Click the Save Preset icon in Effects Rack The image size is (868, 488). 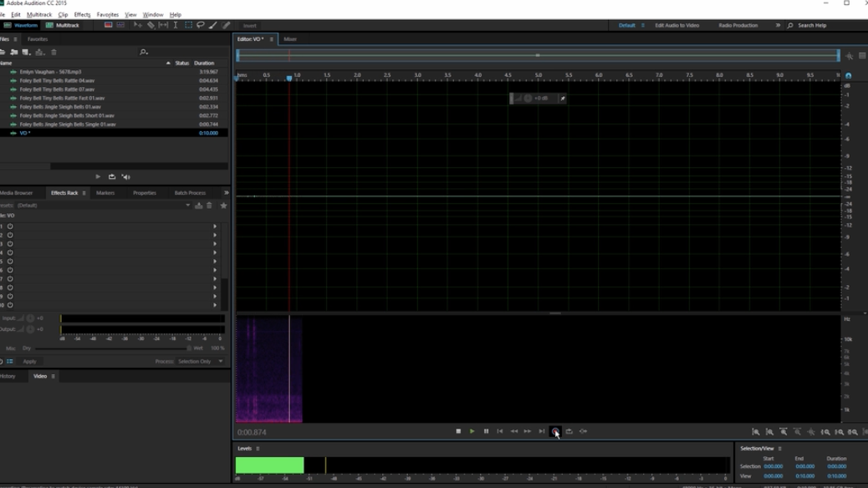click(x=199, y=205)
